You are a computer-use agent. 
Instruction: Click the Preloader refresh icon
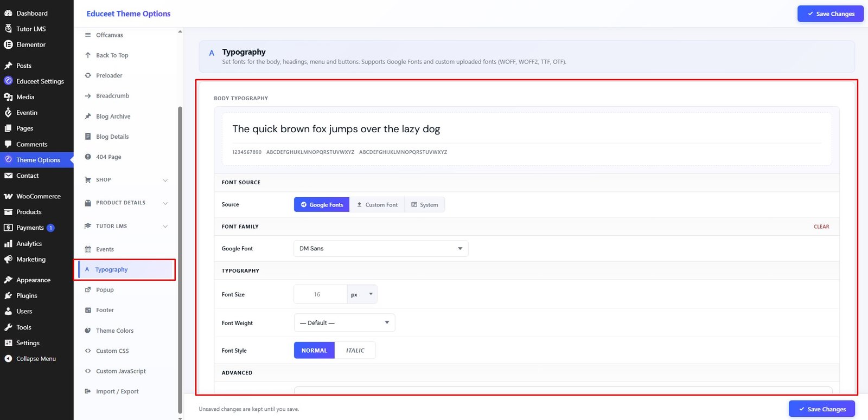click(x=88, y=75)
